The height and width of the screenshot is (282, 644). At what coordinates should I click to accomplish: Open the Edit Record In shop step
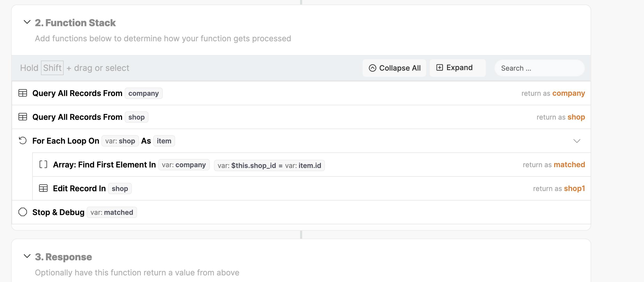click(x=79, y=188)
